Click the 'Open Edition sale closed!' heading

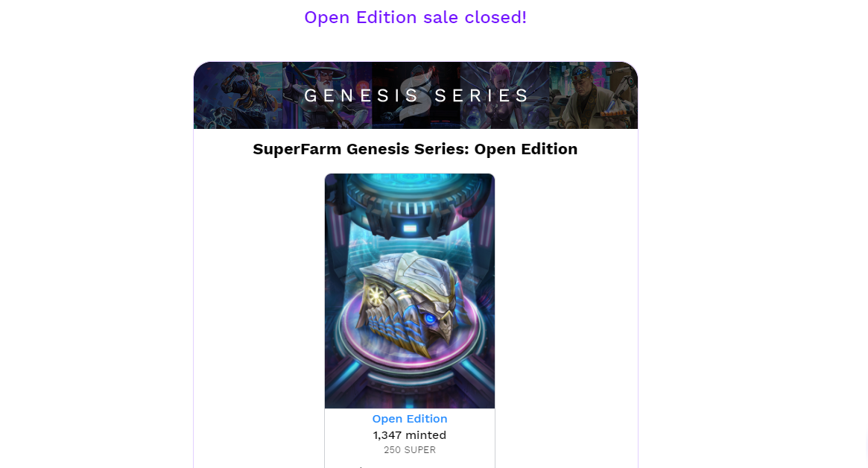415,17
